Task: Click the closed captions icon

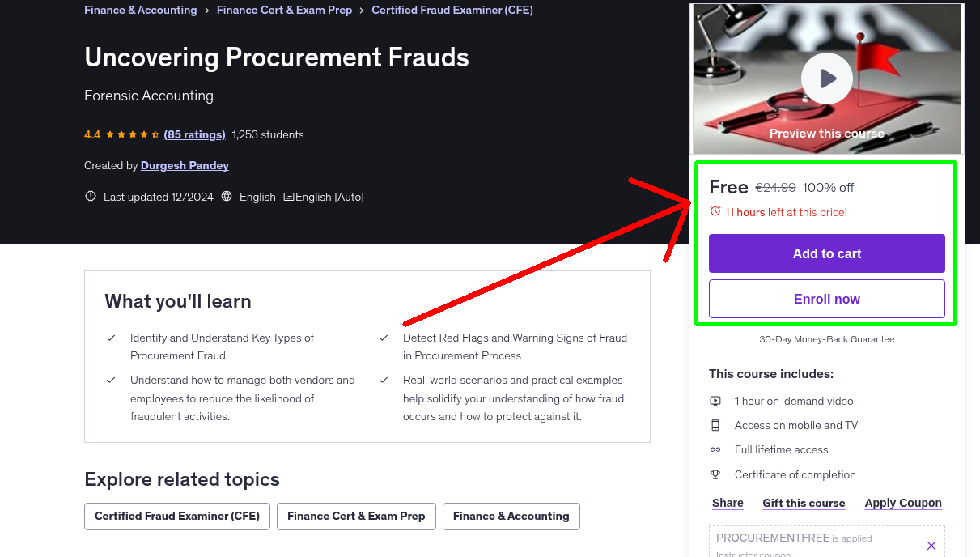Action: pyautogui.click(x=288, y=197)
